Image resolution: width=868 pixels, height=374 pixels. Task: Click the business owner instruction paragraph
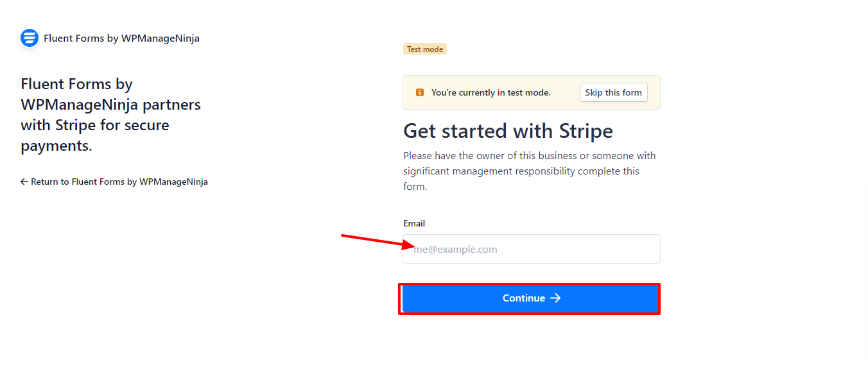530,171
